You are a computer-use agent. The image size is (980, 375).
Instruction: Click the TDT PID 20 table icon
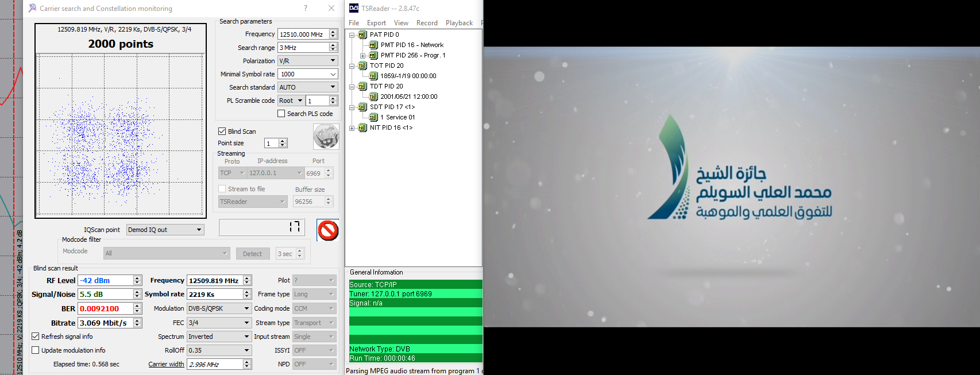[x=362, y=86]
